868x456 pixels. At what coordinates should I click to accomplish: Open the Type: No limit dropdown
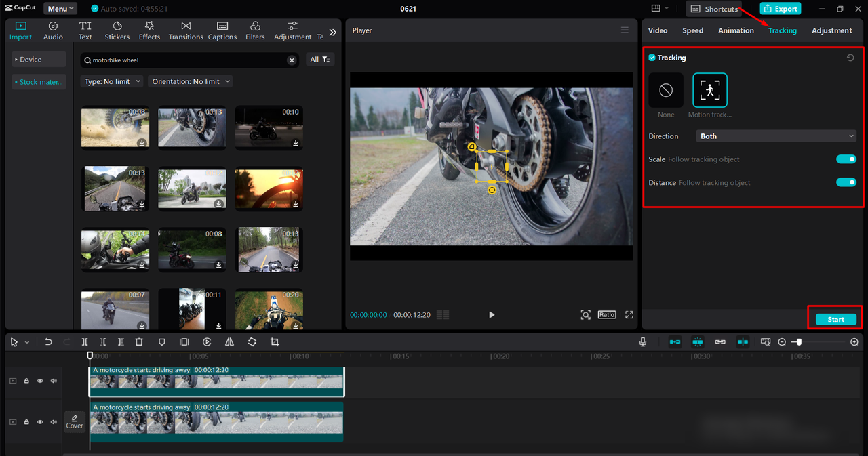112,81
